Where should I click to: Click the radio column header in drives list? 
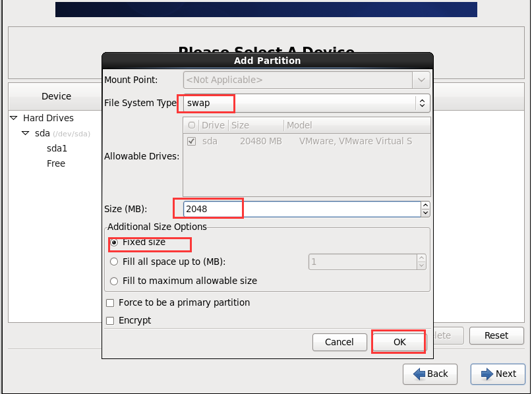[x=192, y=125]
